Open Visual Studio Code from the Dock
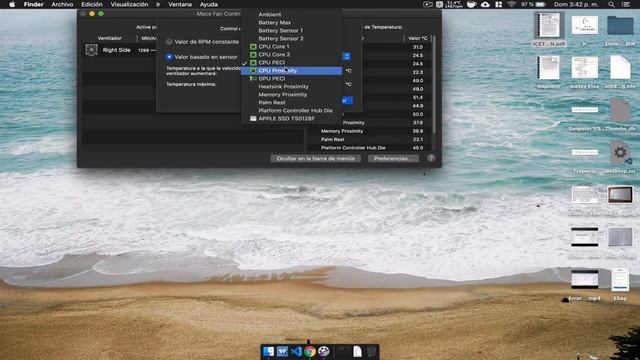 [x=296, y=351]
